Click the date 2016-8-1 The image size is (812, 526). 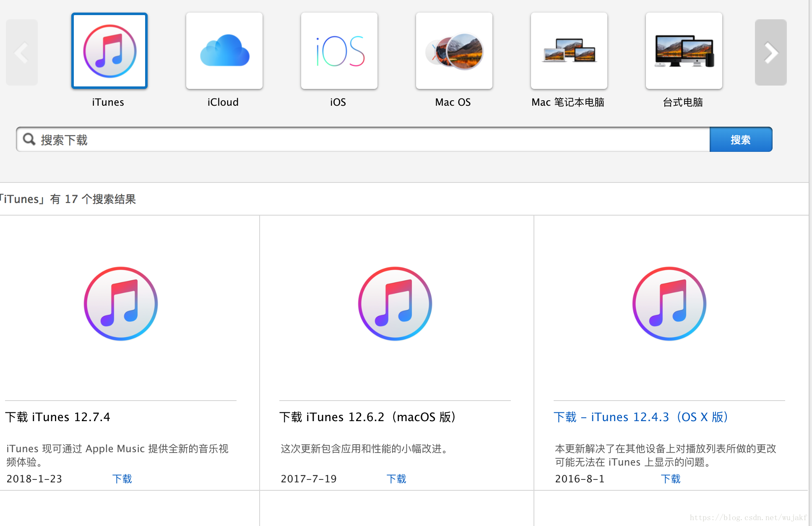point(580,479)
